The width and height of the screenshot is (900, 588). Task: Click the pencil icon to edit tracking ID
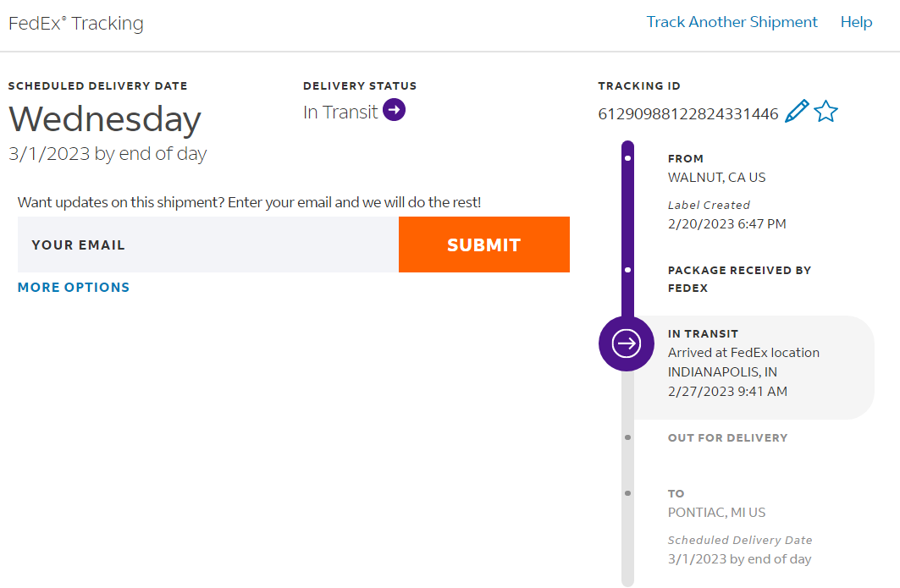[797, 112]
